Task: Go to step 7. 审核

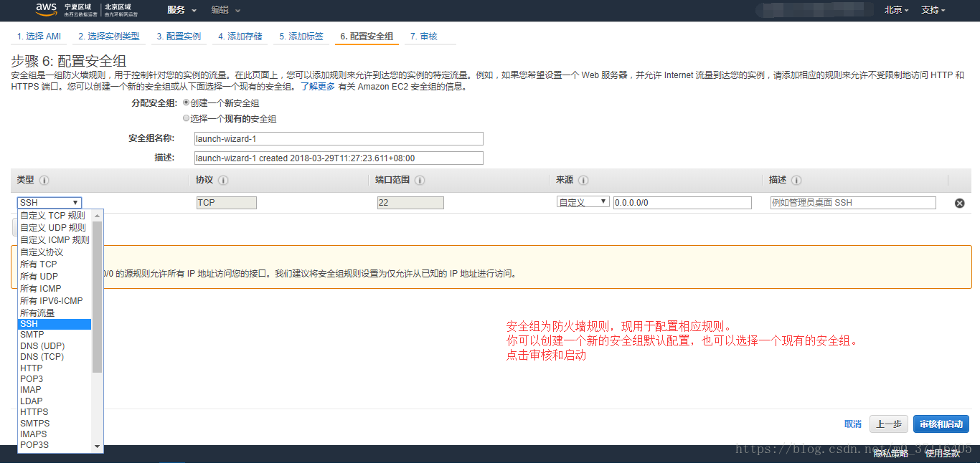Action: (x=424, y=37)
